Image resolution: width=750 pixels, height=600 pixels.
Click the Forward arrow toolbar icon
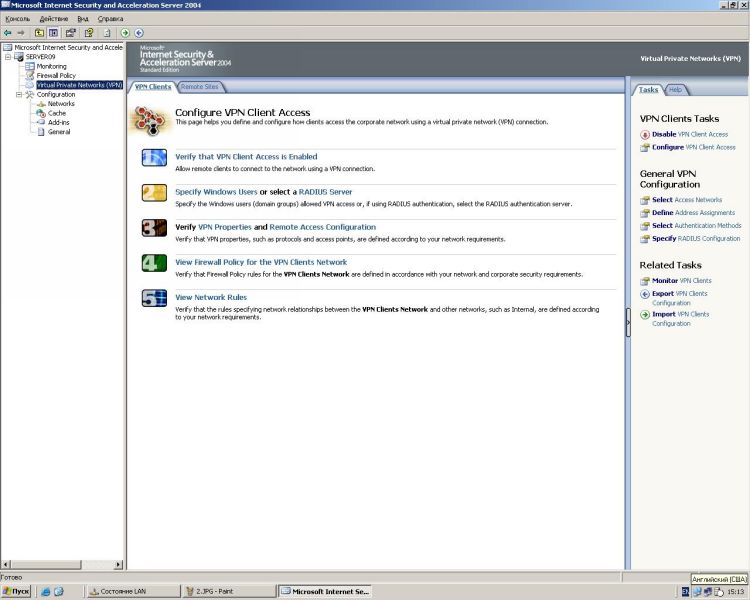click(21, 33)
